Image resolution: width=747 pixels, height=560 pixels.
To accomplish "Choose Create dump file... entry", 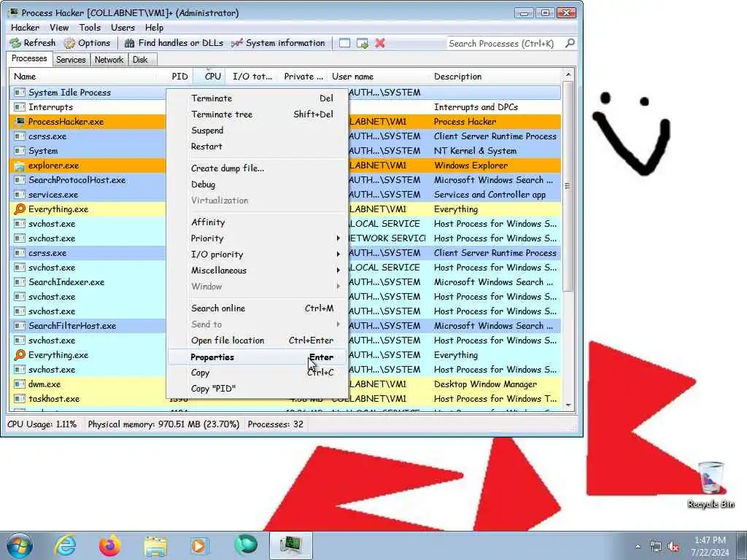I will (x=258, y=168).
